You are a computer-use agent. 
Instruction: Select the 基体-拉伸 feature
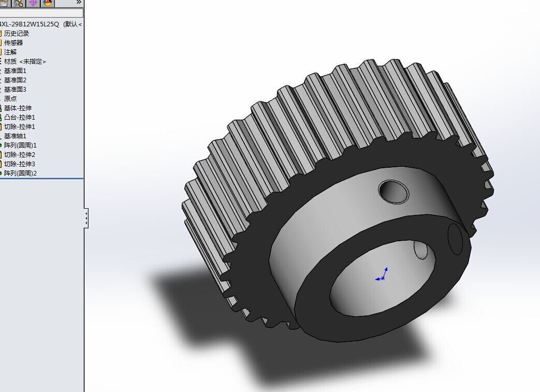coord(18,108)
